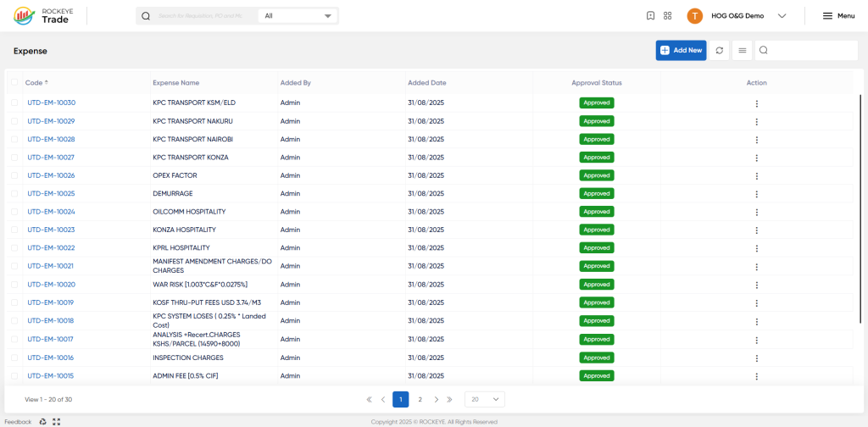The height and width of the screenshot is (427, 868).
Task: Go to page 2 in pagination
Action: tap(420, 399)
